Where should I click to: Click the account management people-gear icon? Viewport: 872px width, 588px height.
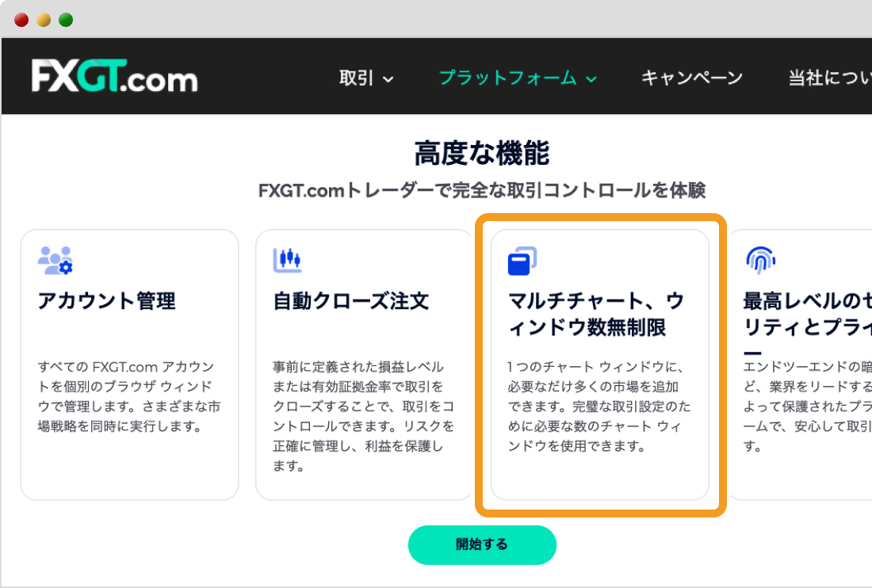tap(55, 260)
